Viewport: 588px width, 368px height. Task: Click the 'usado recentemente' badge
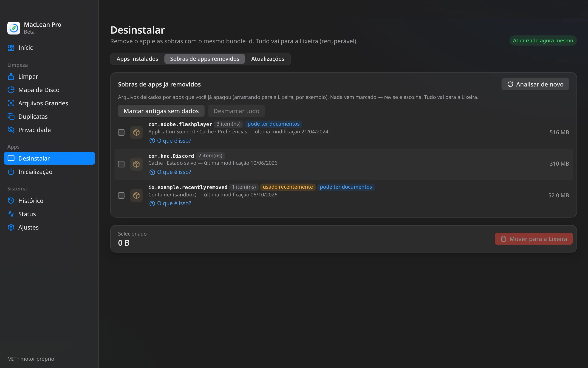[x=288, y=187]
